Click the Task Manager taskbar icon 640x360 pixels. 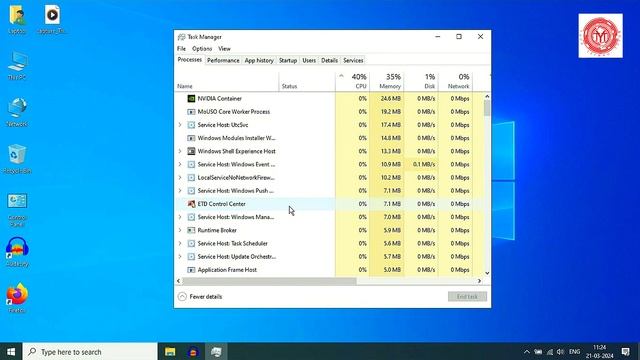click(216, 351)
